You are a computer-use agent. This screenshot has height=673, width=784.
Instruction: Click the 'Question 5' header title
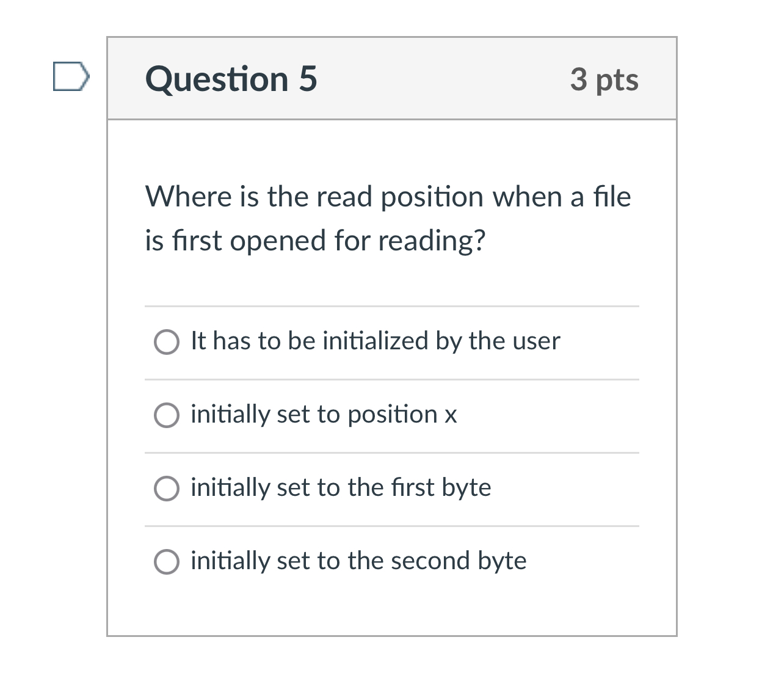(231, 79)
